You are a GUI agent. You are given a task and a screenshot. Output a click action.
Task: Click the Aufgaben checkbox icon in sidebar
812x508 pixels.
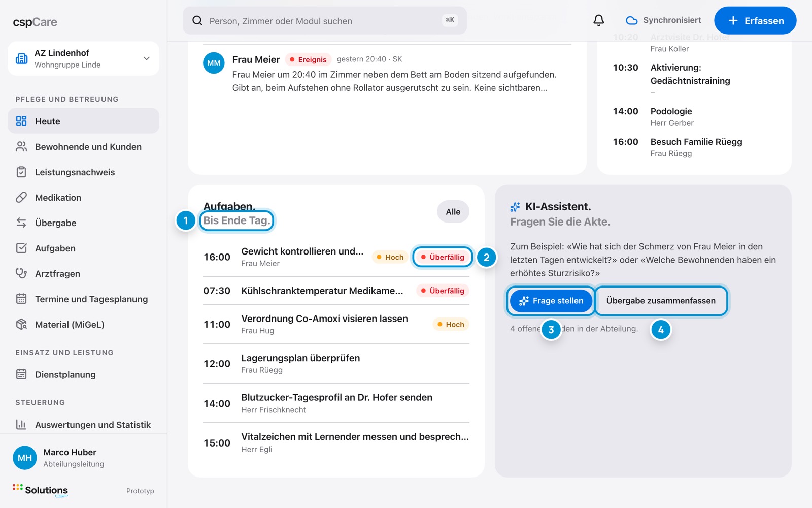[21, 248]
